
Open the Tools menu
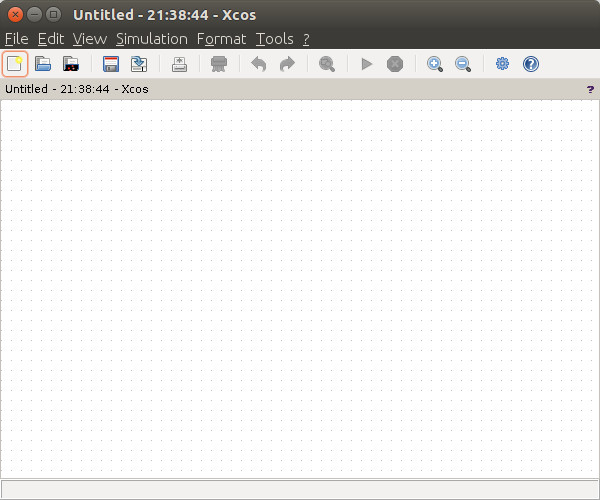[x=275, y=39]
